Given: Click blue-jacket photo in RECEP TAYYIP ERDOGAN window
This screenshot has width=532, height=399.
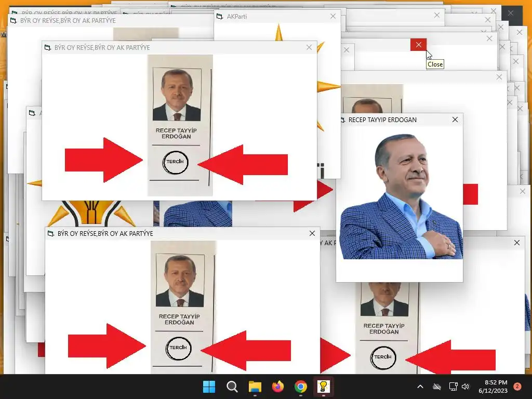Looking at the screenshot, I should pos(401,196).
